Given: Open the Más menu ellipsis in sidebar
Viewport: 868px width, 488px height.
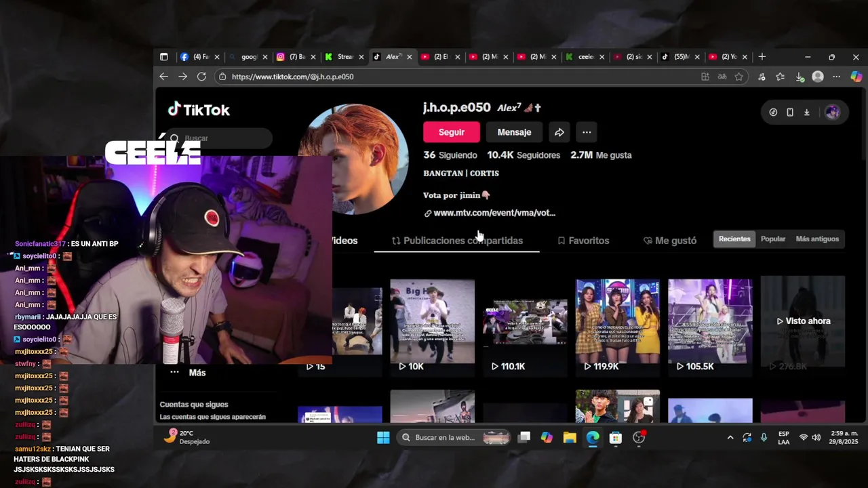Looking at the screenshot, I should (174, 372).
